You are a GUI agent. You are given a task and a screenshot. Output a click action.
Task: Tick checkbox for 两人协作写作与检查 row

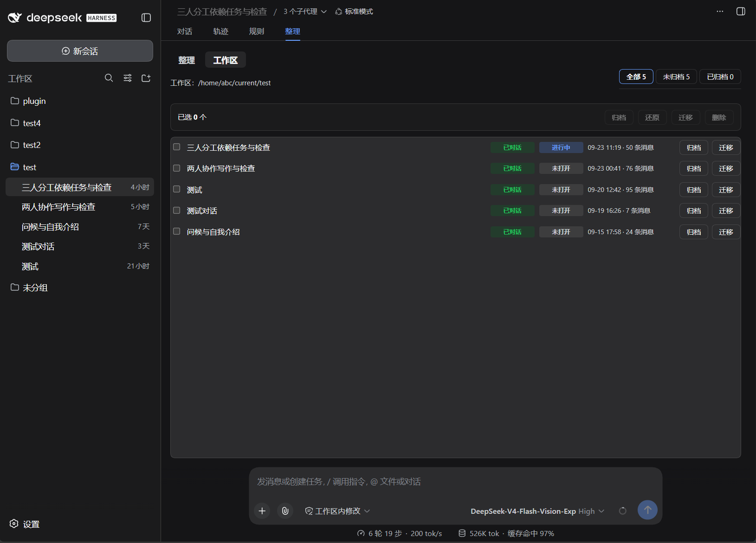(177, 168)
